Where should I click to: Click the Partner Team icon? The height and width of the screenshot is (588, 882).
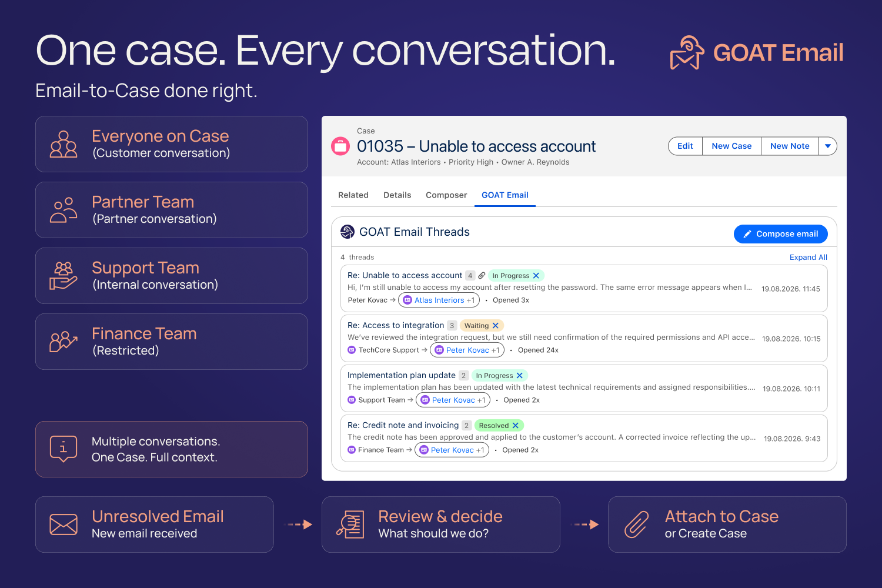[64, 210]
